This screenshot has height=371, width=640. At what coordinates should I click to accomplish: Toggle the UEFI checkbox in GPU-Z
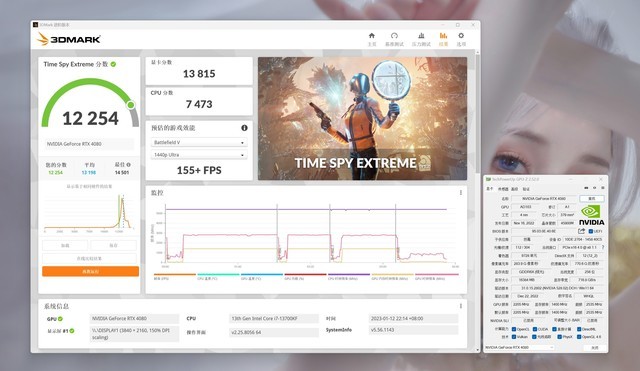pyautogui.click(x=590, y=231)
